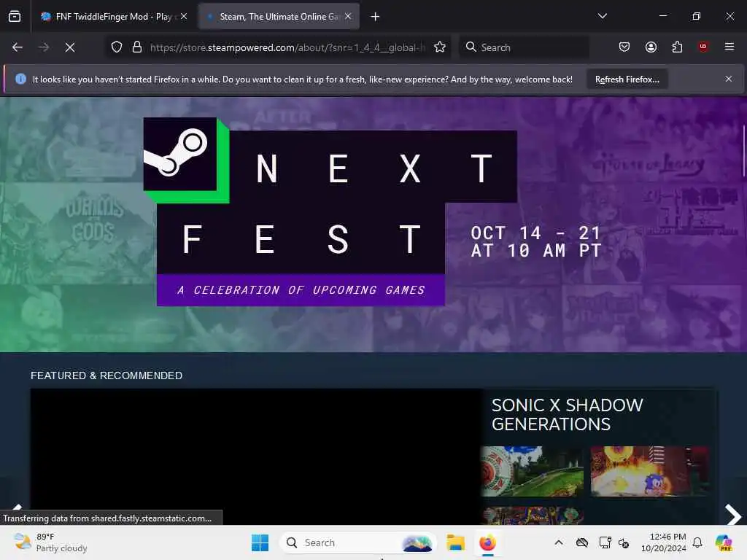Open tracking protection shield panel
The image size is (747, 560).
pyautogui.click(x=117, y=47)
